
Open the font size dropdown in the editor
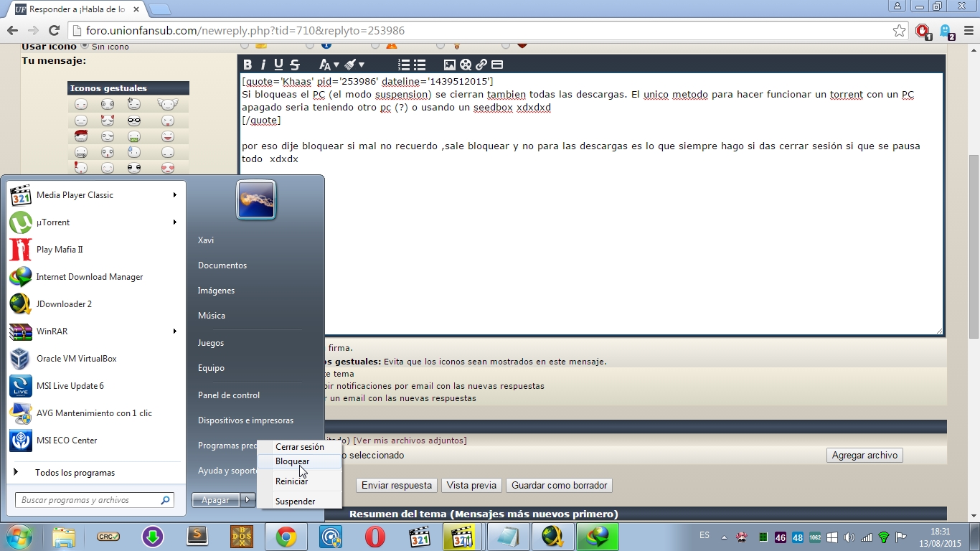coord(329,65)
